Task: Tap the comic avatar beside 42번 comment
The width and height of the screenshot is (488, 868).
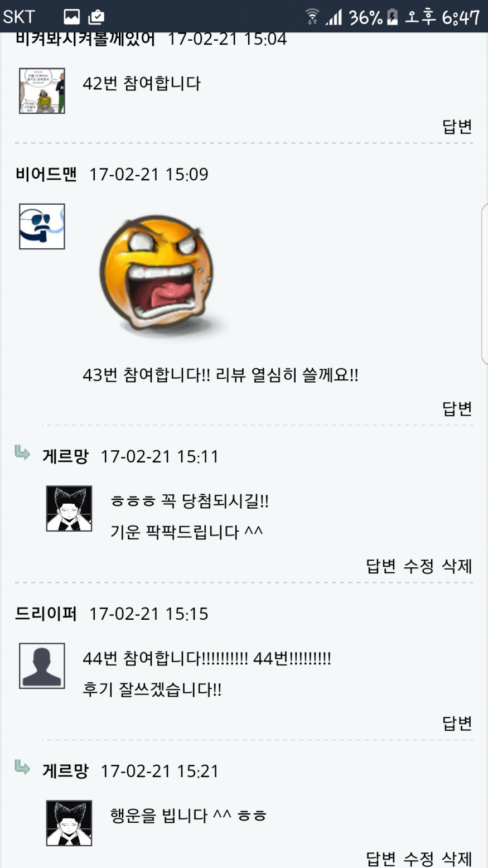Action: 42,91
